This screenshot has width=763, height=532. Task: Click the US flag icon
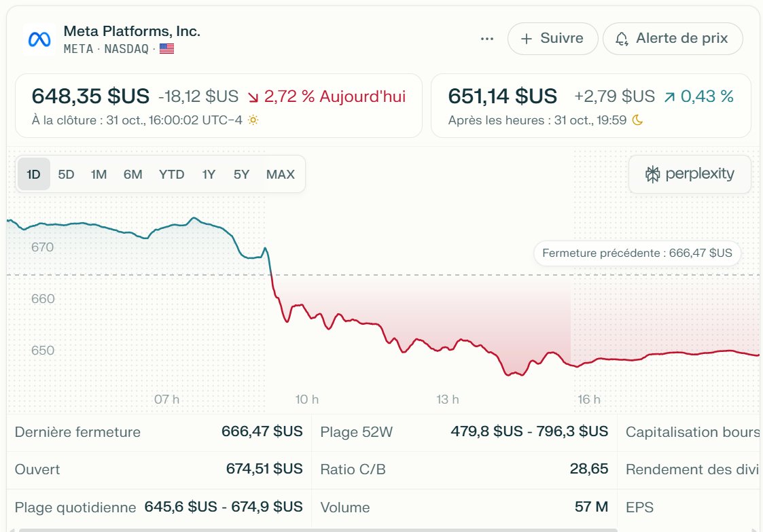[166, 49]
